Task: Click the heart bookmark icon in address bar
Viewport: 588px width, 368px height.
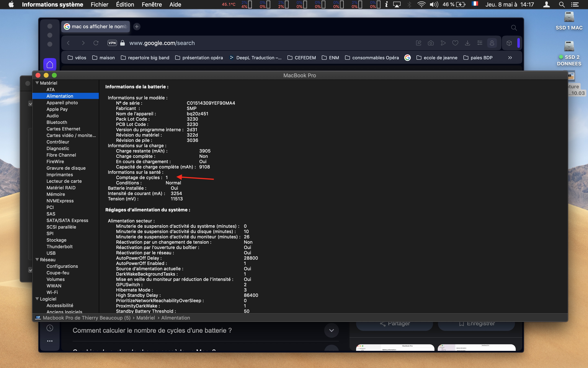Action: (x=455, y=43)
